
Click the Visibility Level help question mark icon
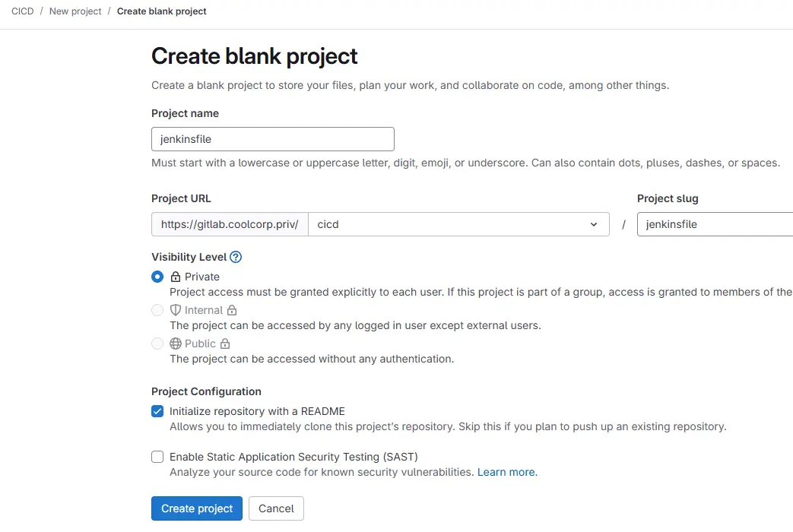(x=236, y=257)
